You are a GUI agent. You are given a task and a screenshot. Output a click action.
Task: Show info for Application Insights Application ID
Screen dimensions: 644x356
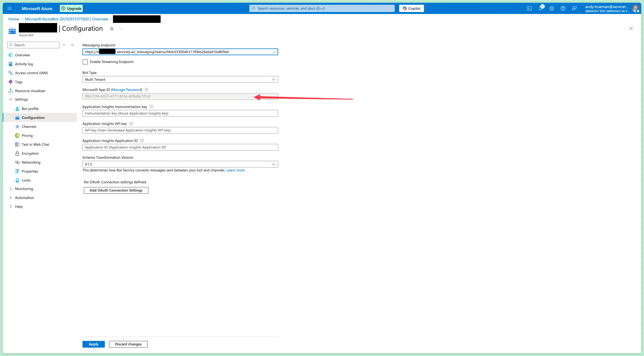click(x=142, y=141)
